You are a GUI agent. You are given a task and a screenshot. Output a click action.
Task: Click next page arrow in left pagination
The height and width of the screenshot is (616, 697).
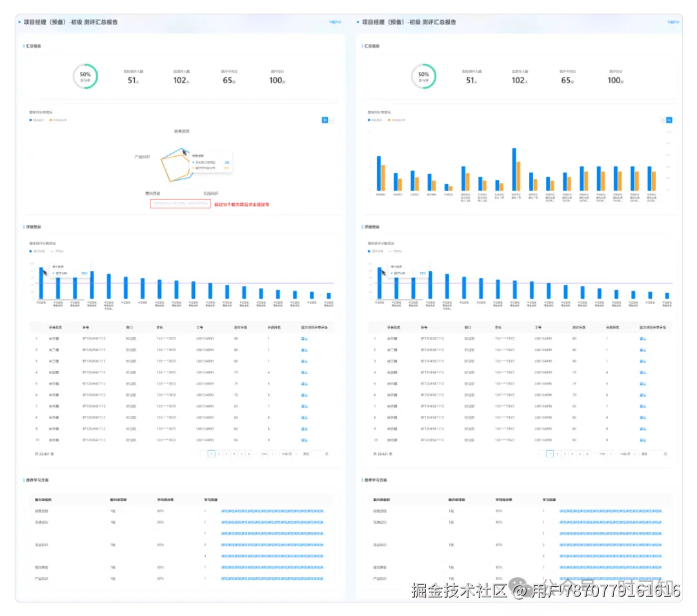click(272, 454)
